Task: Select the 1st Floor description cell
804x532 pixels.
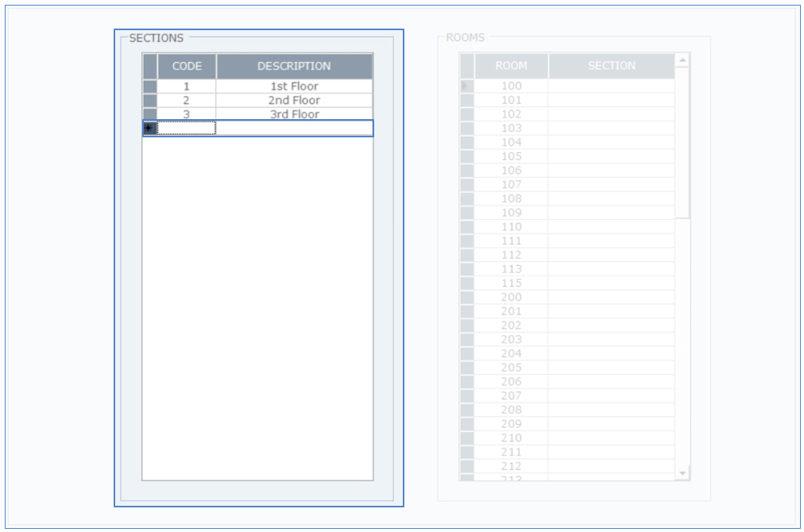Action: [294, 87]
